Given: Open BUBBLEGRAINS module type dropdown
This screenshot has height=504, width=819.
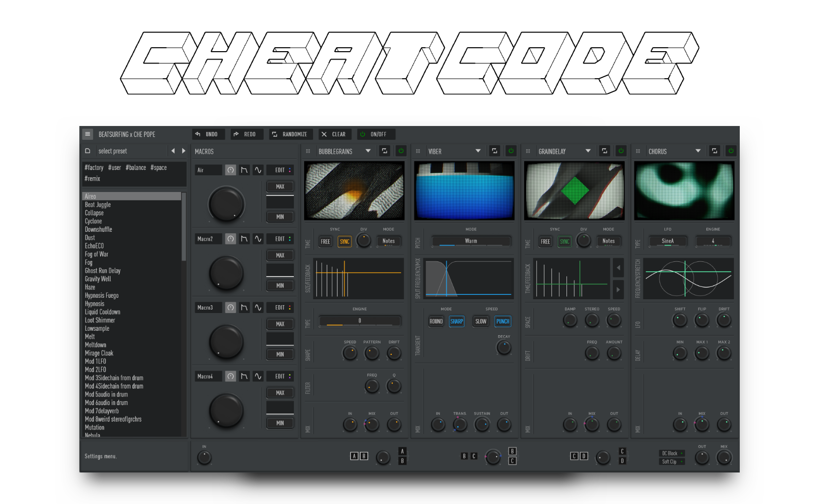Looking at the screenshot, I should [368, 151].
